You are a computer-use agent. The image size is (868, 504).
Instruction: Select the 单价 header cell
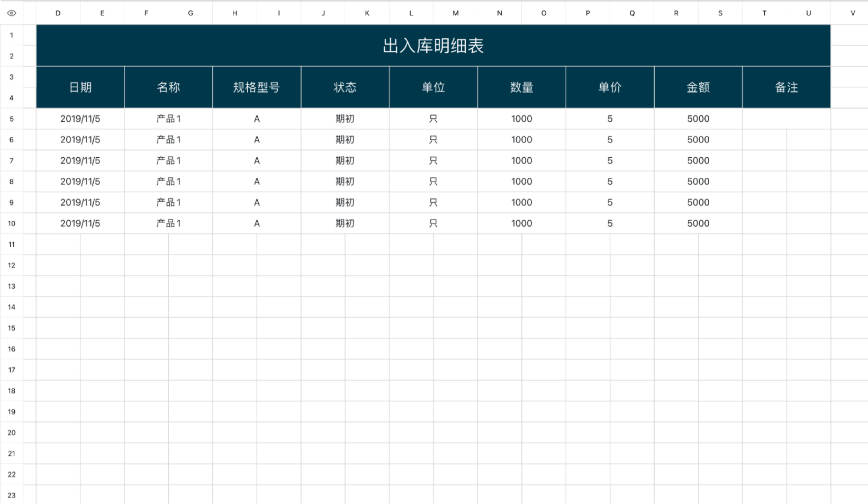(610, 87)
